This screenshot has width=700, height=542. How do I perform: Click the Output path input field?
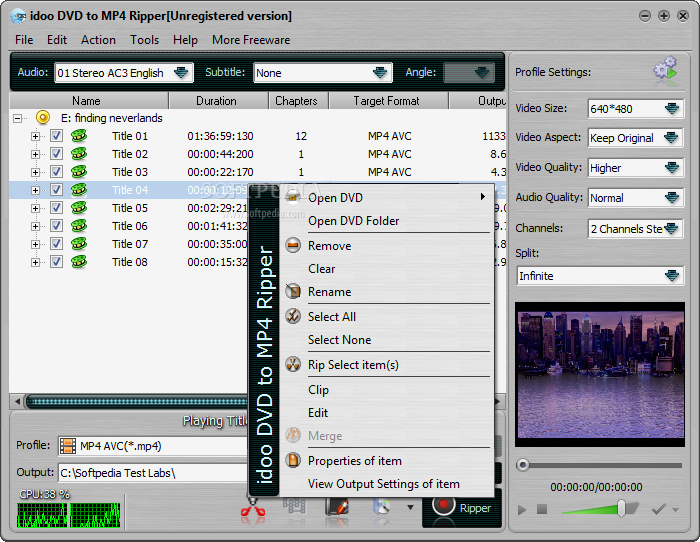pyautogui.click(x=153, y=473)
